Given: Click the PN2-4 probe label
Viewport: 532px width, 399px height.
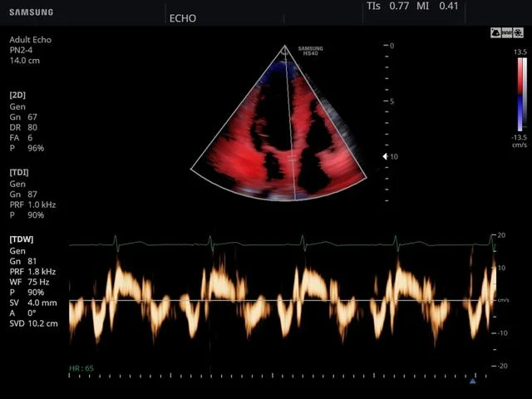Looking at the screenshot, I should point(21,50).
